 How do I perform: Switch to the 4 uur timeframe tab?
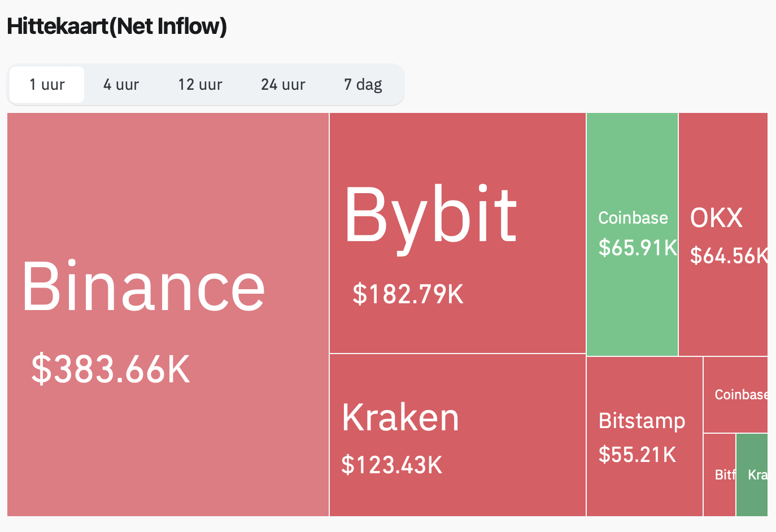120,84
